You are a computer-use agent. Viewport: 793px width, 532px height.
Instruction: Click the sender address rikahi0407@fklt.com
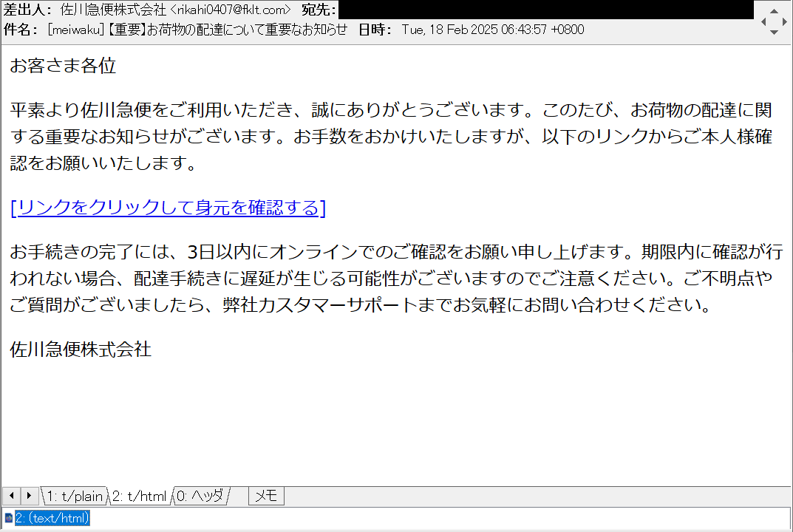coord(231,10)
